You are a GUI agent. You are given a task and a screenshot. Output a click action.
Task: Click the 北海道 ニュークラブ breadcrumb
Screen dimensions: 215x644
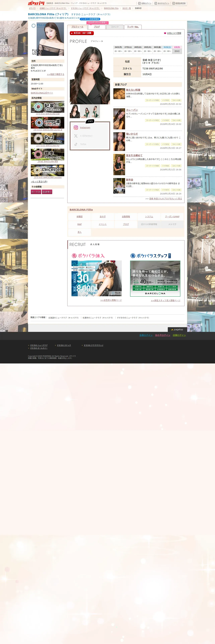coord(53,8)
